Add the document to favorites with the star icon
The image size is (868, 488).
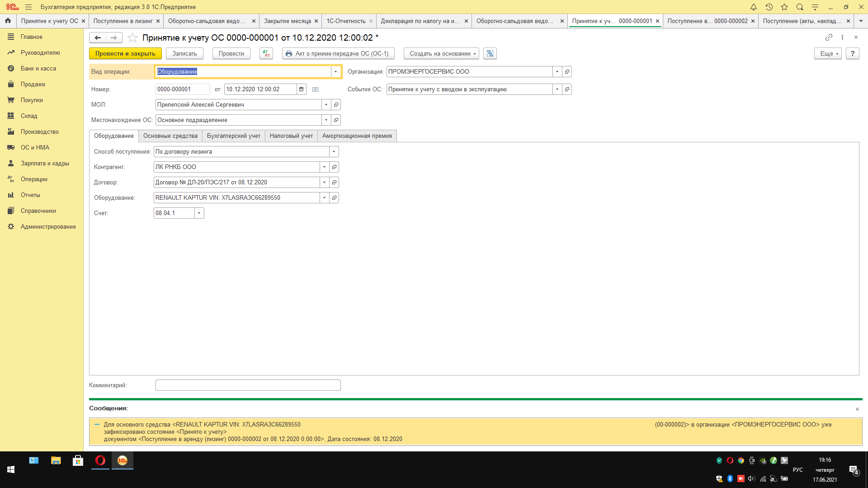coord(132,38)
